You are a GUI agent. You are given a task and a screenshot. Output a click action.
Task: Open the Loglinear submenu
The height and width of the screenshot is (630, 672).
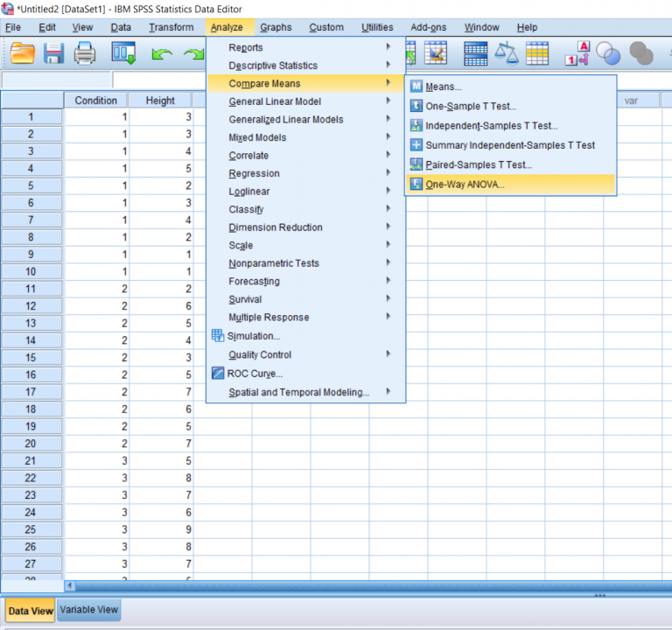(x=305, y=192)
